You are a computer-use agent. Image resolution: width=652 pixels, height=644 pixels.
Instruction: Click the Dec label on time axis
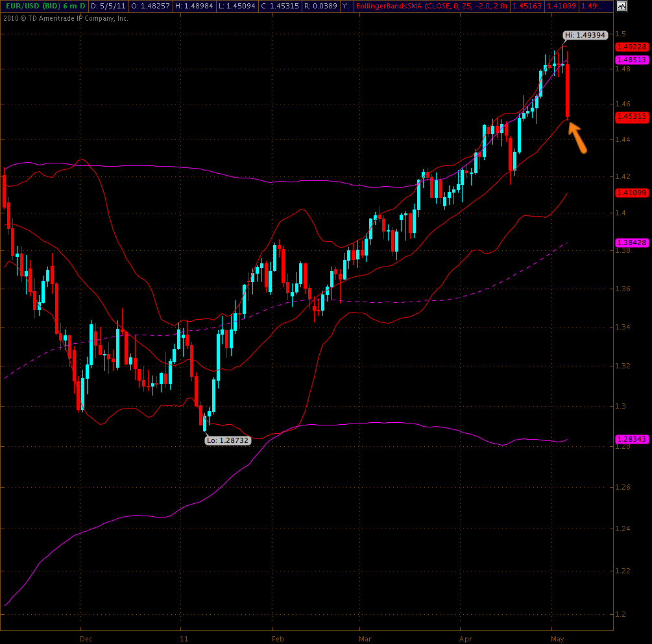(x=86, y=639)
